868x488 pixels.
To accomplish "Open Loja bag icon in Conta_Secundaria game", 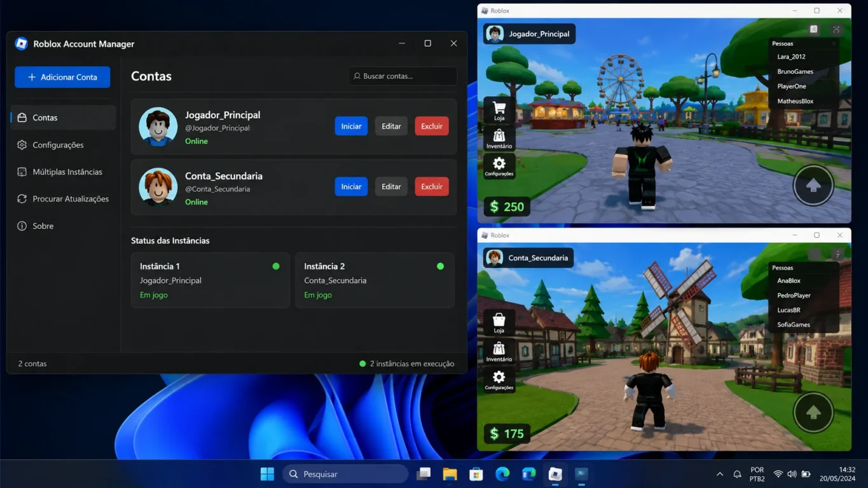I will tap(499, 323).
